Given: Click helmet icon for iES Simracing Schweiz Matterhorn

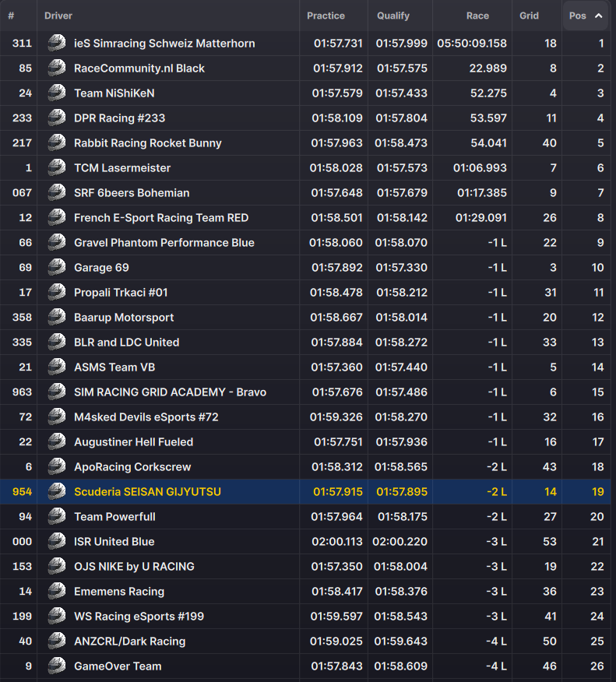Looking at the screenshot, I should (57, 43).
